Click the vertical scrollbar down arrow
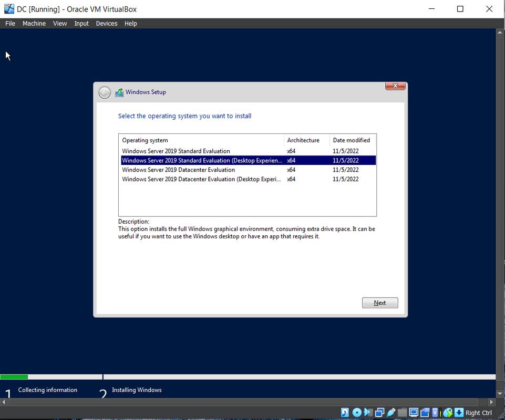This screenshot has height=420, width=505. pos(500,394)
